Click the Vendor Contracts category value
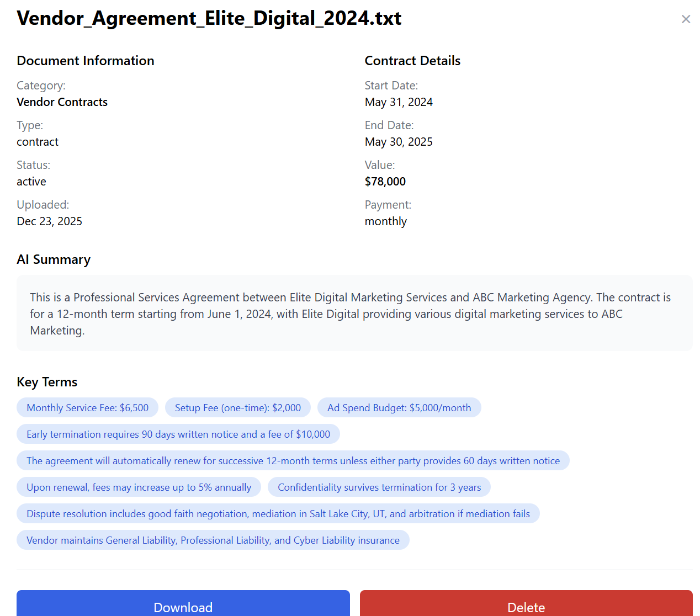Screen dimensions: 700x616 point(62,102)
